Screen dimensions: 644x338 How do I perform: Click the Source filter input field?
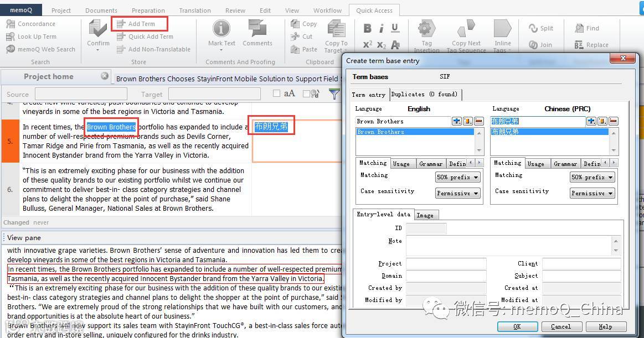coord(81,94)
